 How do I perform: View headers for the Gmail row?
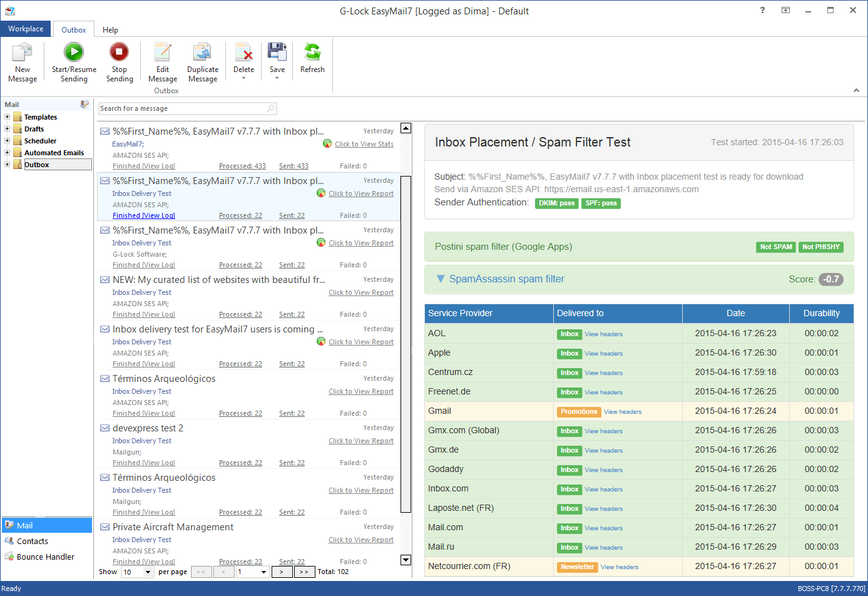pyautogui.click(x=622, y=411)
